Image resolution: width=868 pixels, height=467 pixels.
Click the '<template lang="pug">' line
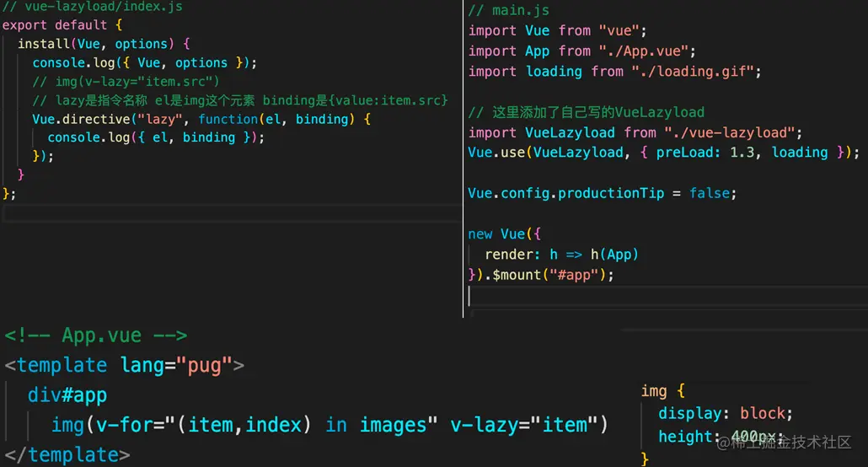click(x=125, y=365)
